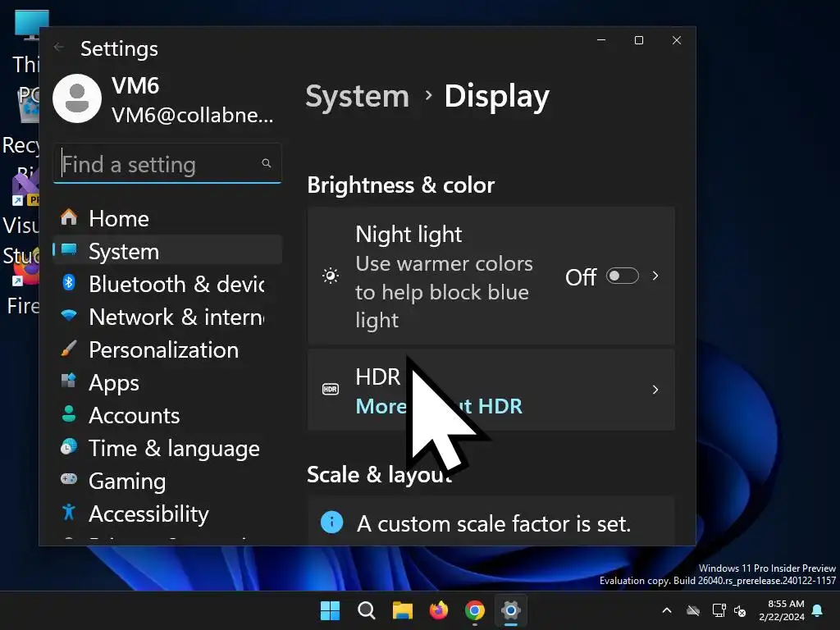Open HDR settings via chevron
Image resolution: width=840 pixels, height=630 pixels.
coord(655,390)
